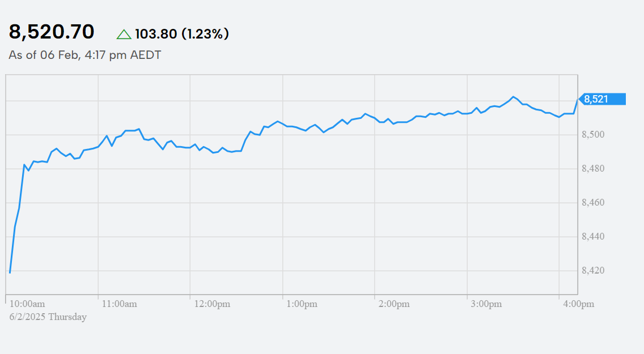Select the 3:00pm time axis marker
The width and height of the screenshot is (644, 354).
[487, 304]
